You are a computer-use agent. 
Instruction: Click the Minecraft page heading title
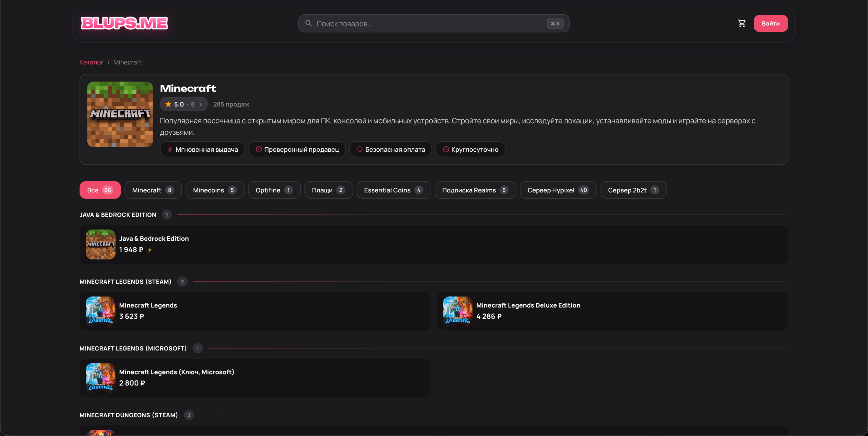click(x=188, y=89)
